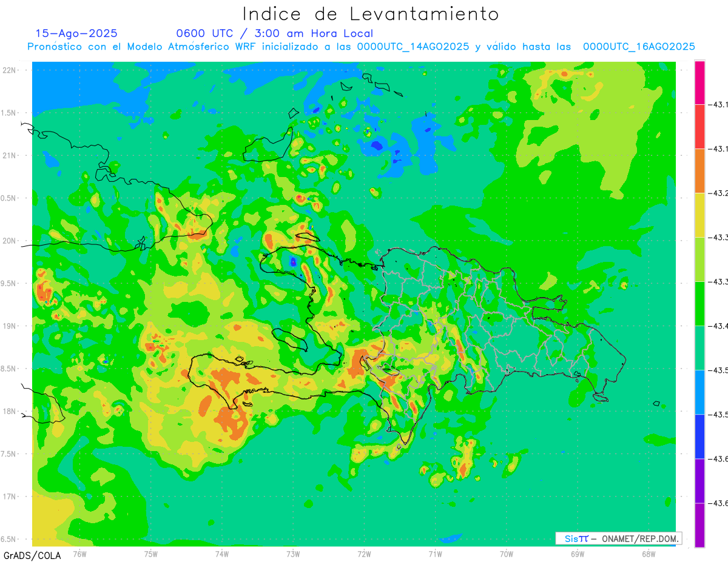Click the '76W' longitude label
The height and width of the screenshot is (562, 728).
79,553
